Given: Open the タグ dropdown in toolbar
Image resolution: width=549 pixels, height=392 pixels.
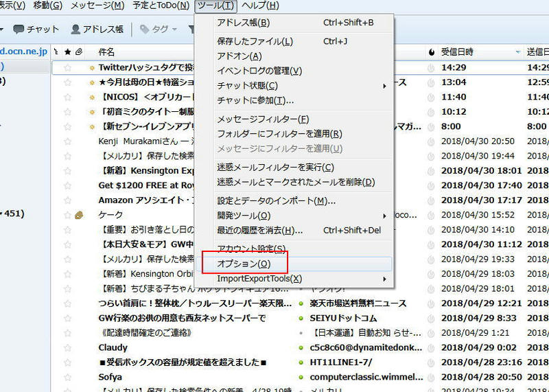Looking at the screenshot, I should point(159,29).
